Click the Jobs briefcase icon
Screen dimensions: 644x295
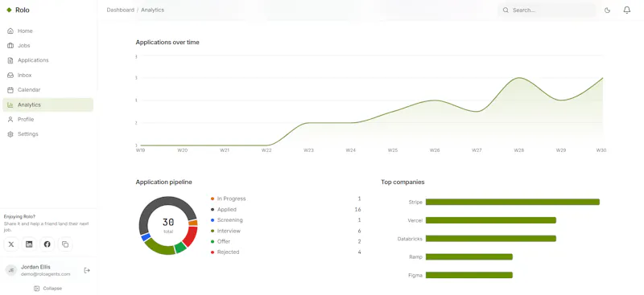tap(10, 46)
